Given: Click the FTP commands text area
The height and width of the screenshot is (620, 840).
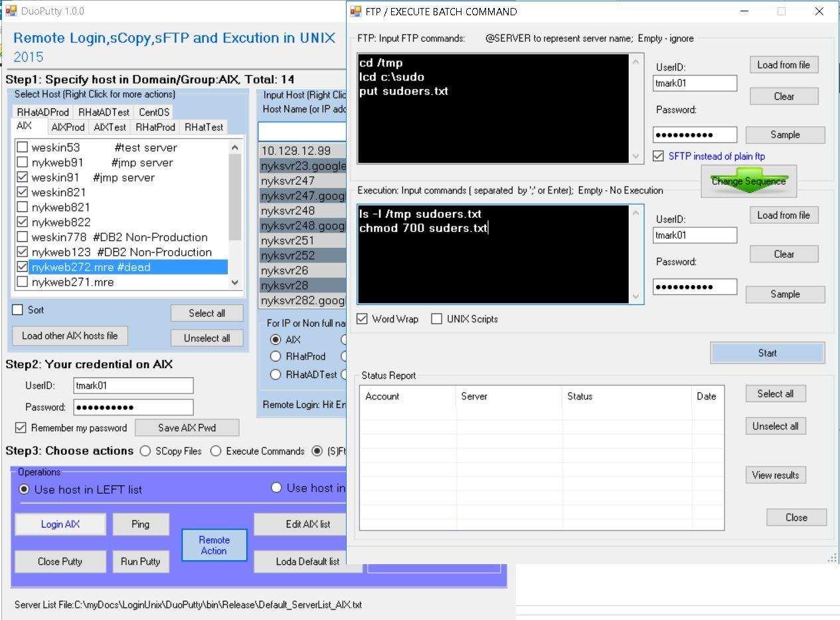Looking at the screenshot, I should [492, 108].
